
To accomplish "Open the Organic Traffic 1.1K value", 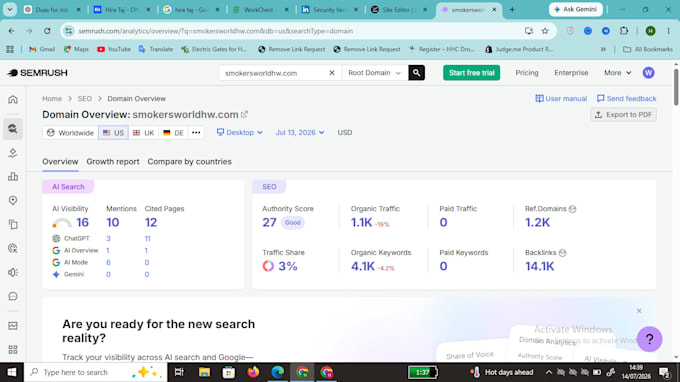I will click(x=361, y=222).
